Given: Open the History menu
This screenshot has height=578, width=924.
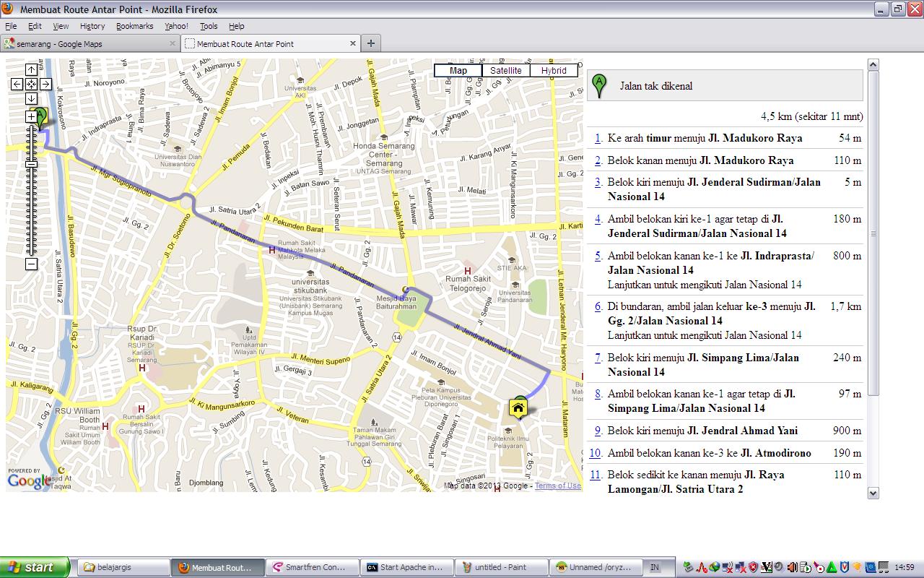Looking at the screenshot, I should (x=92, y=26).
